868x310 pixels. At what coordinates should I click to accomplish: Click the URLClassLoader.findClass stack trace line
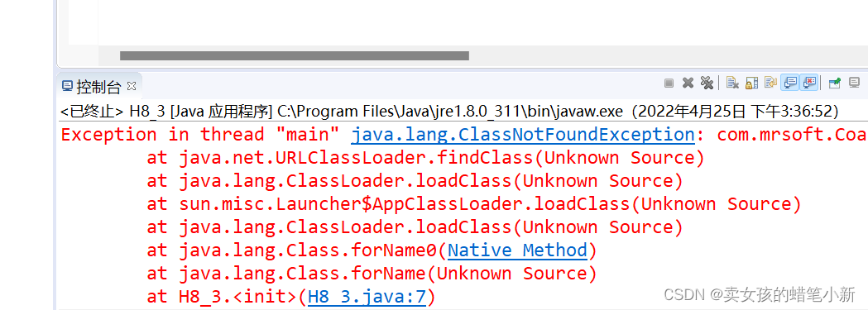tap(425, 158)
